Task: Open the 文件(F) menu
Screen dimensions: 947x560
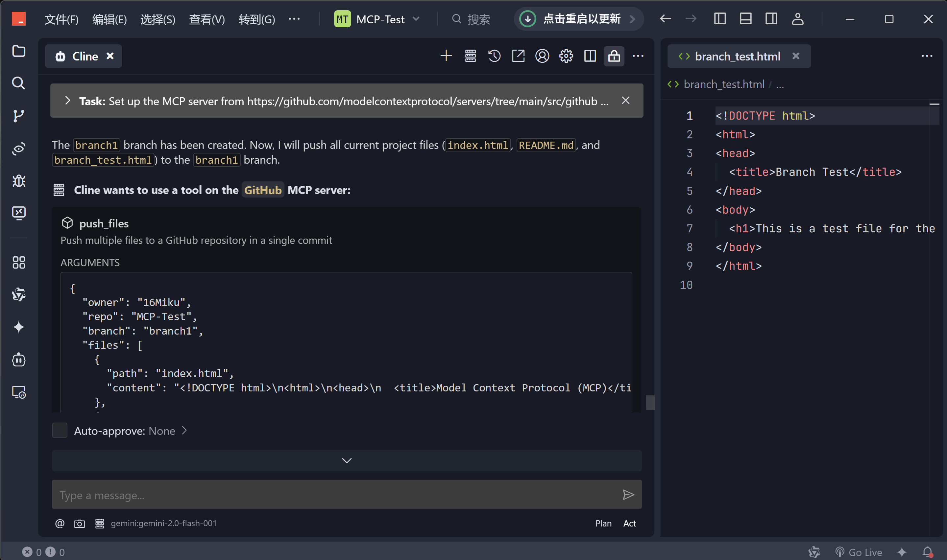Action: click(x=61, y=19)
